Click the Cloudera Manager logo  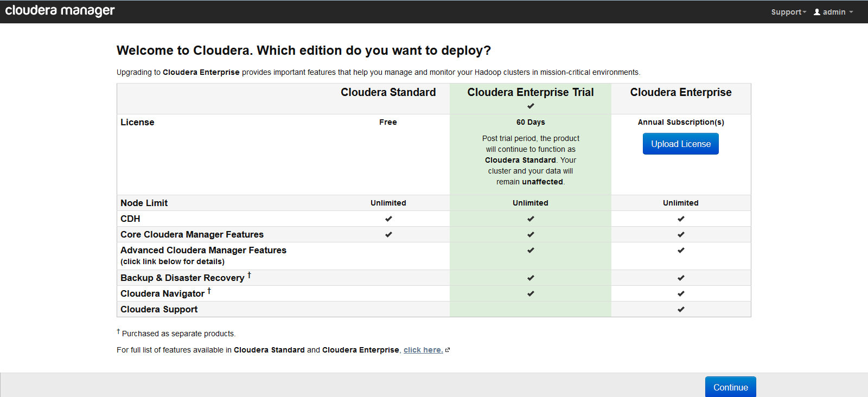click(x=60, y=11)
